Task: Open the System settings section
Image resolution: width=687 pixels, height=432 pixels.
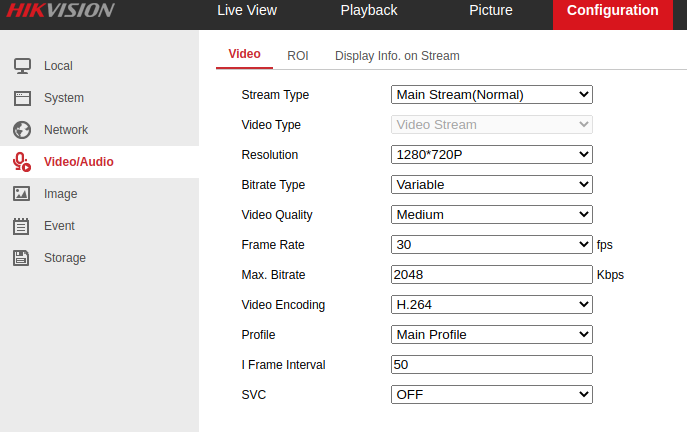Action: 99,98
